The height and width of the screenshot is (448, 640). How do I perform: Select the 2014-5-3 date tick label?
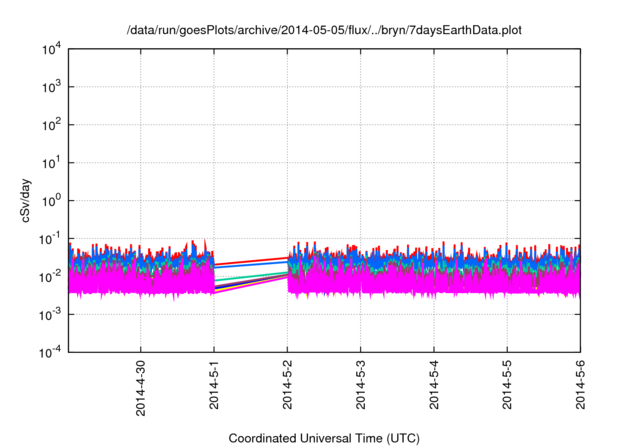tap(360, 384)
